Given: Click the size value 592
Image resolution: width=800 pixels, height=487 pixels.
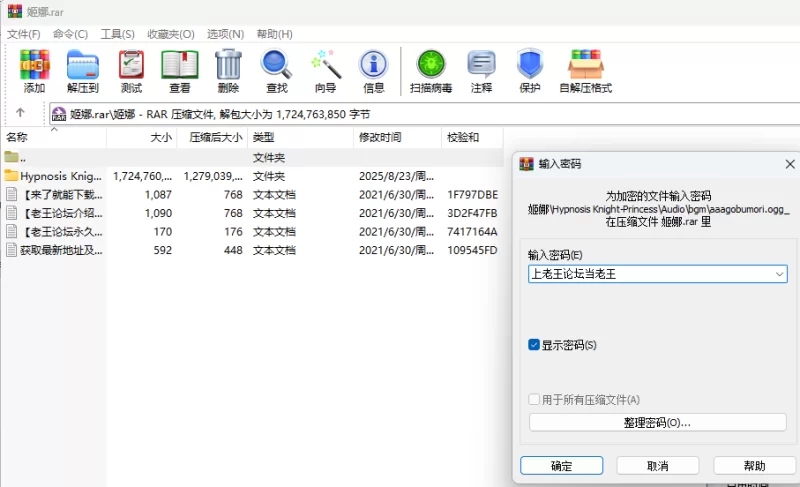Looking at the screenshot, I should [163, 250].
